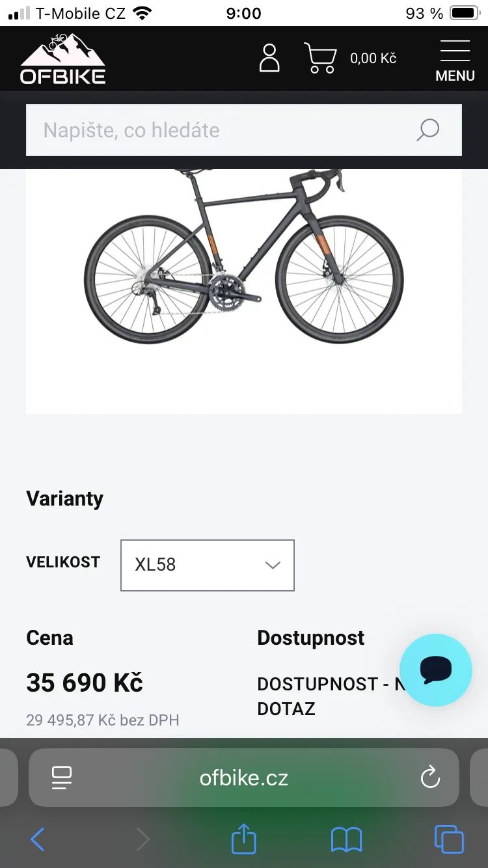Click the dropdown chevron beside XL58

[273, 565]
